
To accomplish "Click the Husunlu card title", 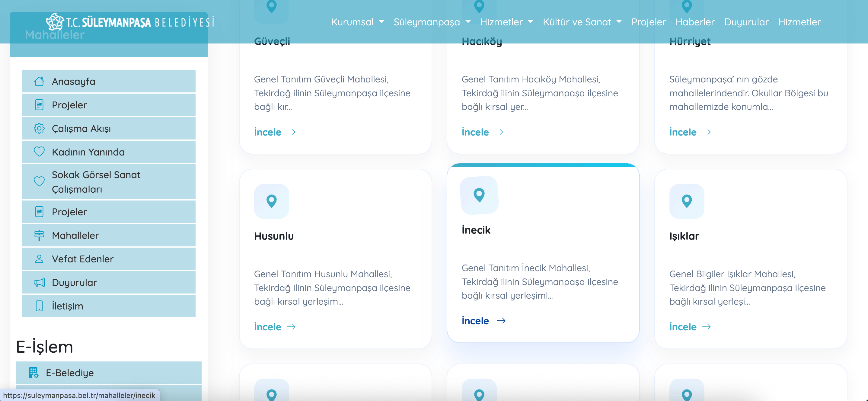I will coord(274,236).
